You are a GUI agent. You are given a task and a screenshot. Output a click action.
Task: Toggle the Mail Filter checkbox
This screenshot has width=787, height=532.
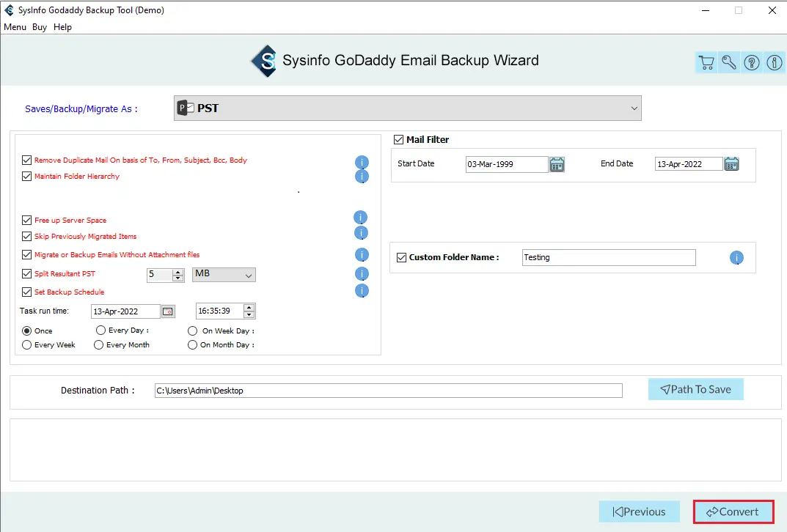pos(399,140)
